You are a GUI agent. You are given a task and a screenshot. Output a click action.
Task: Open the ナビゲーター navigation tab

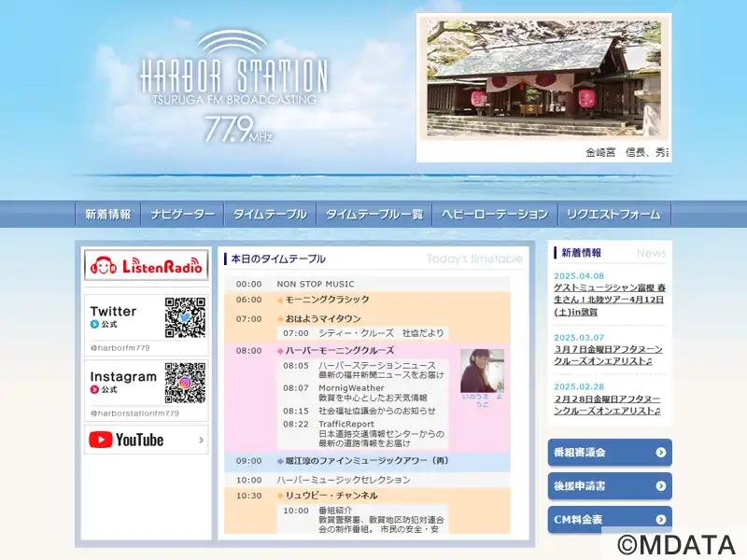182,215
